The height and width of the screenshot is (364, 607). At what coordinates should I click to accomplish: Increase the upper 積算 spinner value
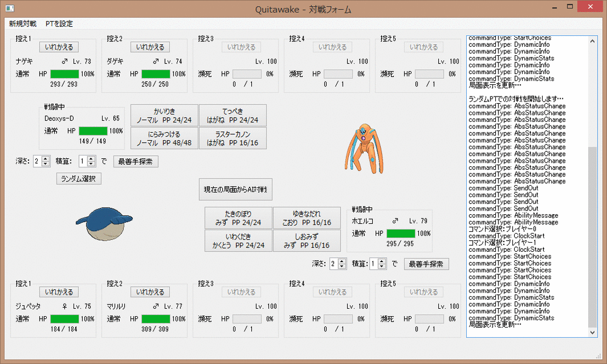(92, 158)
